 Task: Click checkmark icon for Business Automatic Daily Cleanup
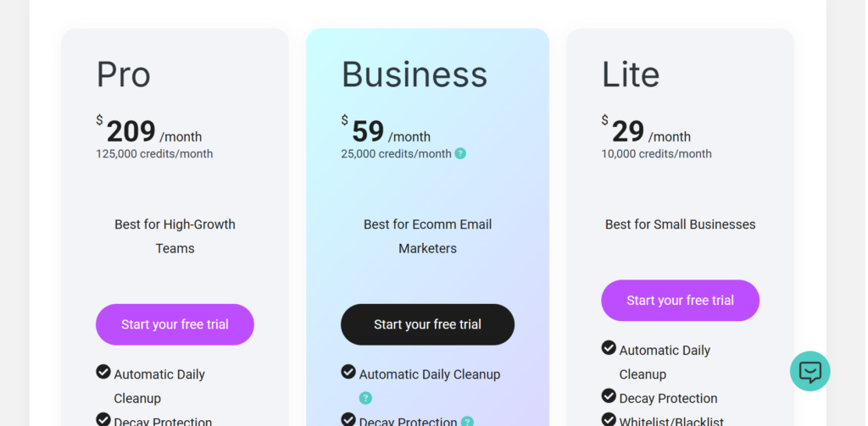(348, 371)
